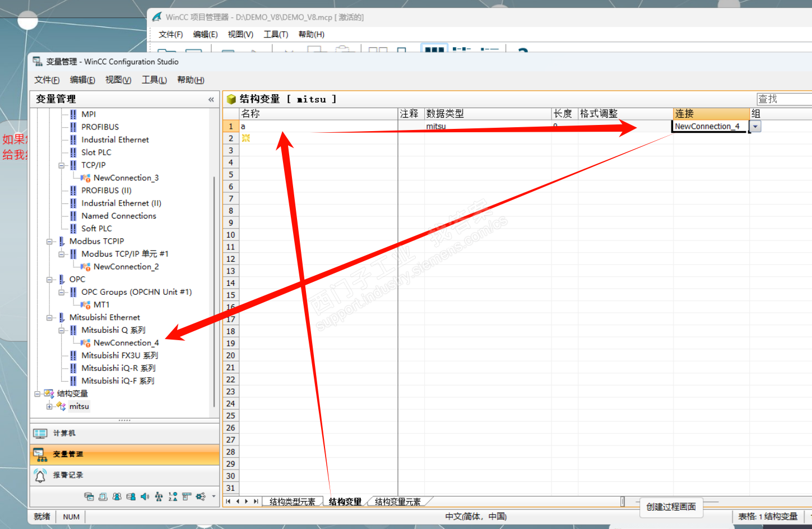The image size is (812, 529).
Task: Open the text and graphic lists icon
Action: 173,496
